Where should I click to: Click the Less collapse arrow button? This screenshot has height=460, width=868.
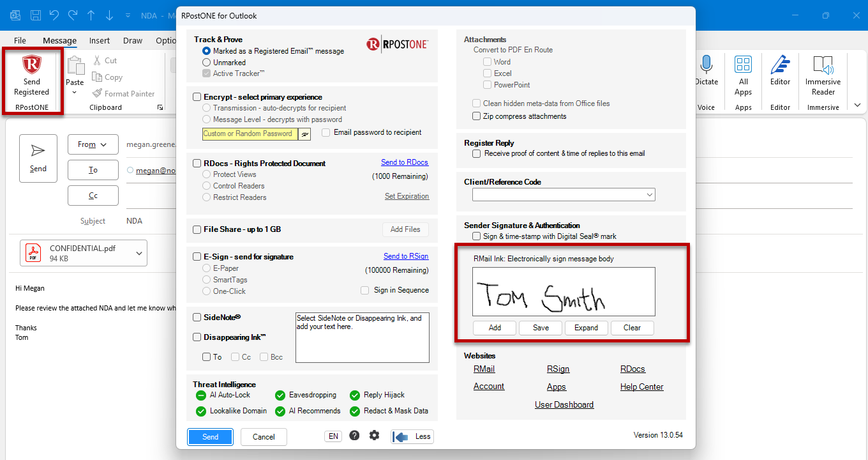coord(412,437)
